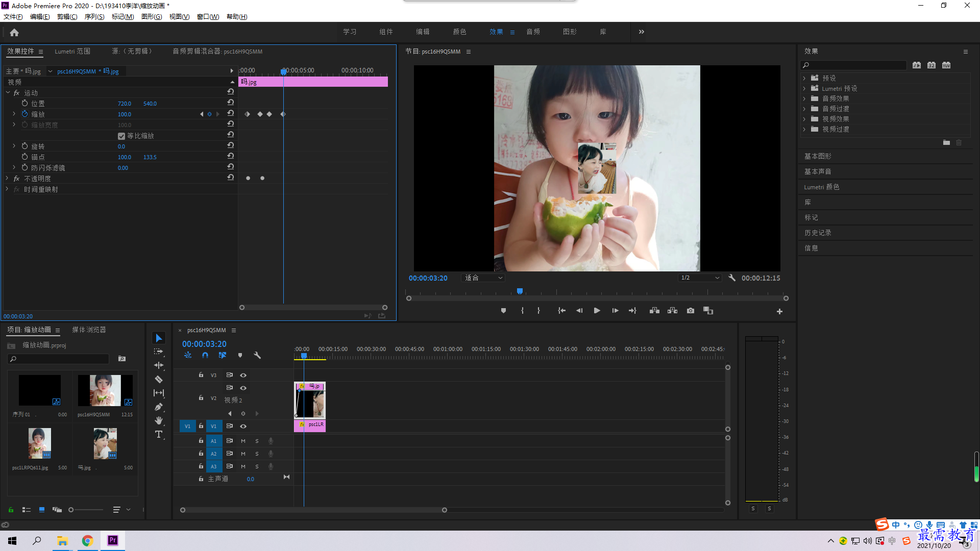
Task: Toggle Snap magnet in timeline
Action: coord(205,355)
